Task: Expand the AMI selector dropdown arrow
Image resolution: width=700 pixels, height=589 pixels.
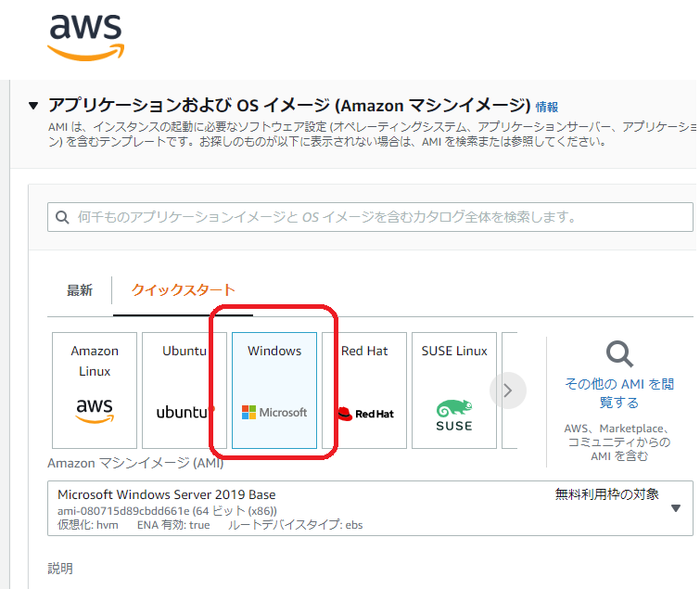Action: pyautogui.click(x=676, y=507)
